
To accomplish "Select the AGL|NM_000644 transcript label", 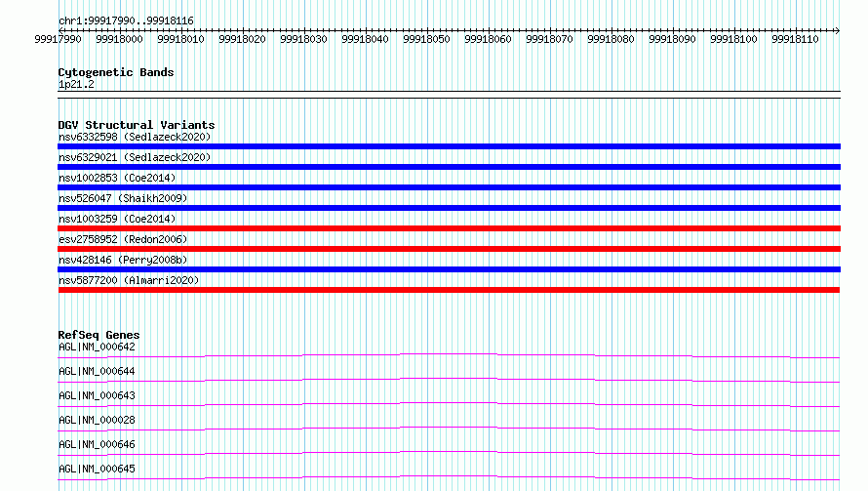I will [97, 371].
